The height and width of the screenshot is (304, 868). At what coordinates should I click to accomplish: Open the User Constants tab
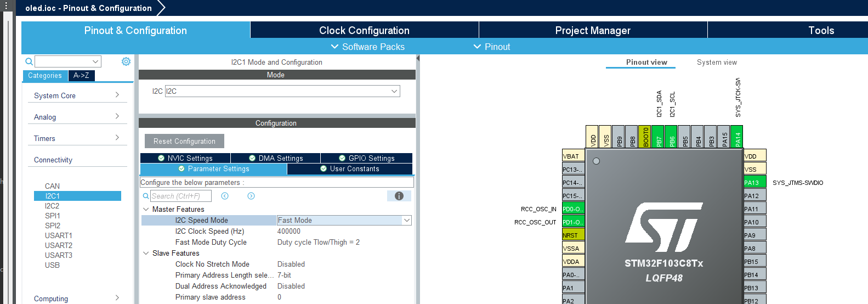click(x=350, y=168)
